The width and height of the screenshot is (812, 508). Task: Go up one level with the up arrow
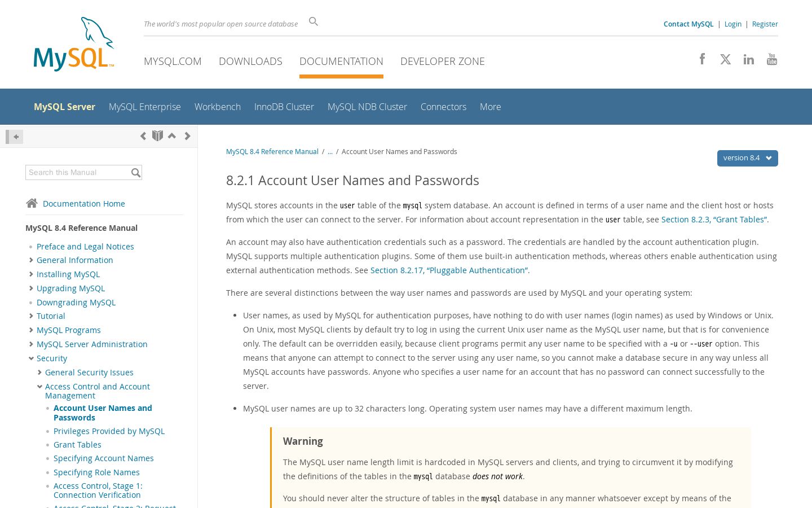coord(172,136)
